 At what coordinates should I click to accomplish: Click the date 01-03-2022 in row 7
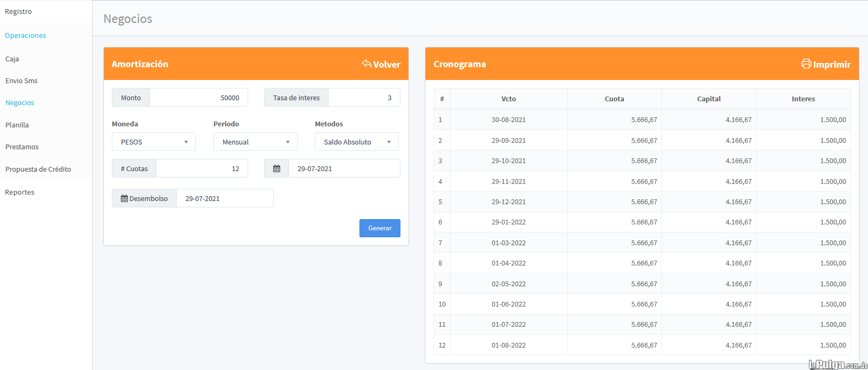[509, 243]
